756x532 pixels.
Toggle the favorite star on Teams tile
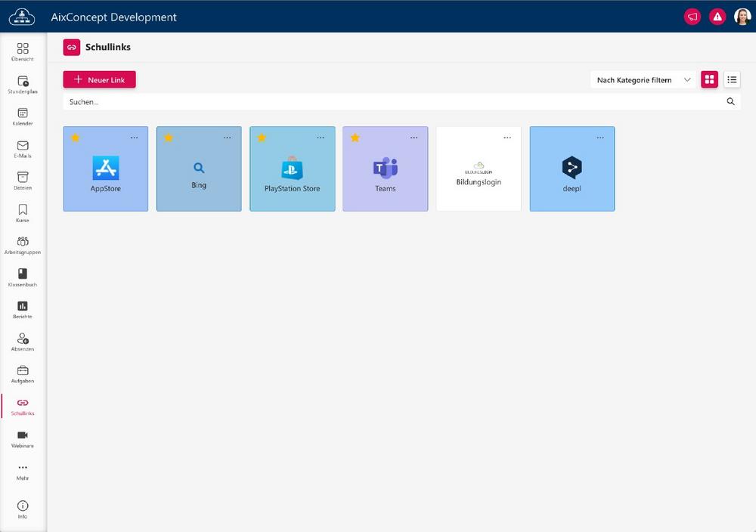click(x=355, y=138)
